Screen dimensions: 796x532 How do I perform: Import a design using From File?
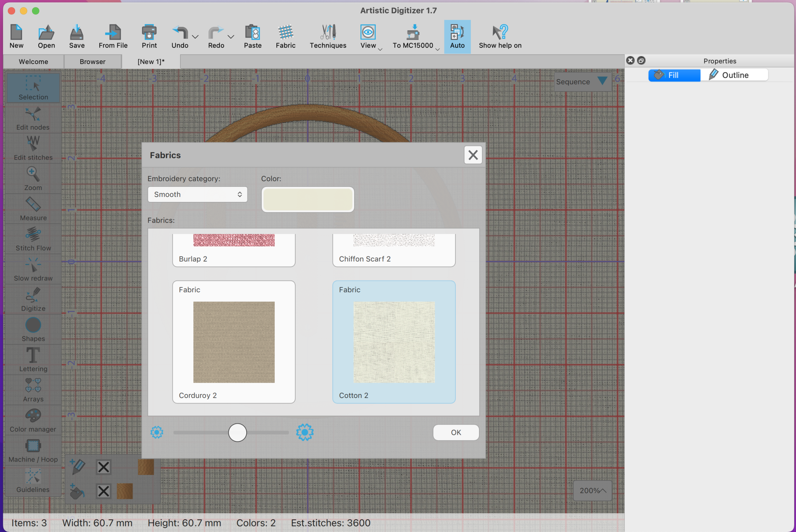coord(113,36)
